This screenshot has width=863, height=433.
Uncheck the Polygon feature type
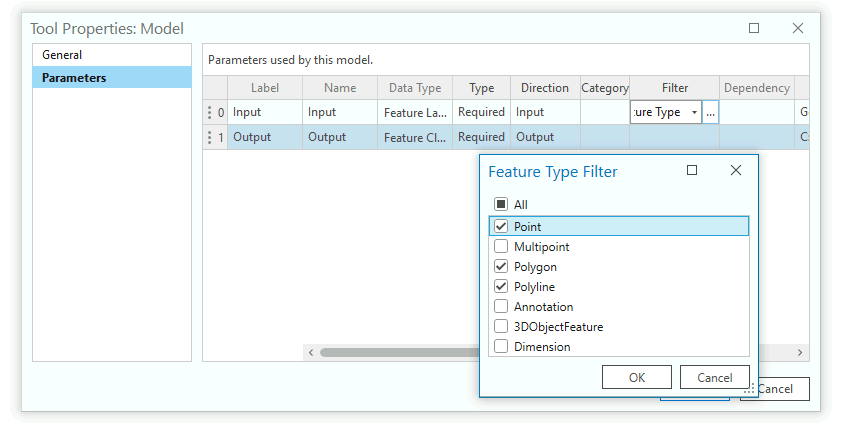pyautogui.click(x=501, y=267)
